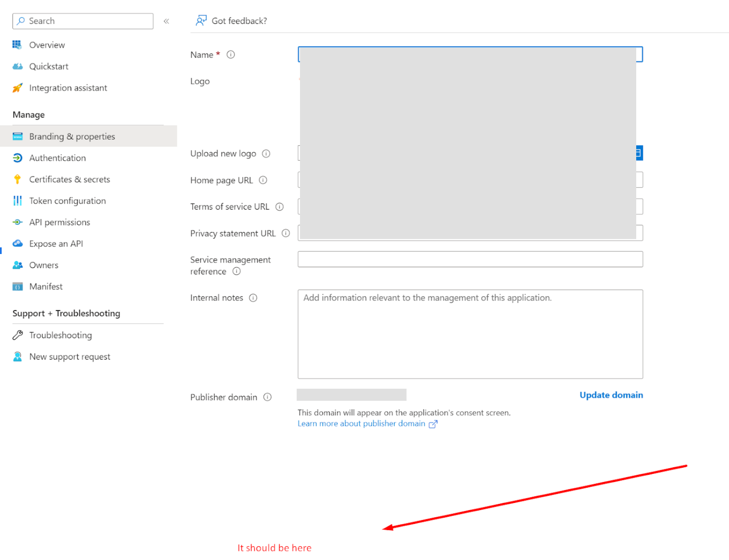Click the API permissions arrow icon
The image size is (729, 560).
pos(17,222)
